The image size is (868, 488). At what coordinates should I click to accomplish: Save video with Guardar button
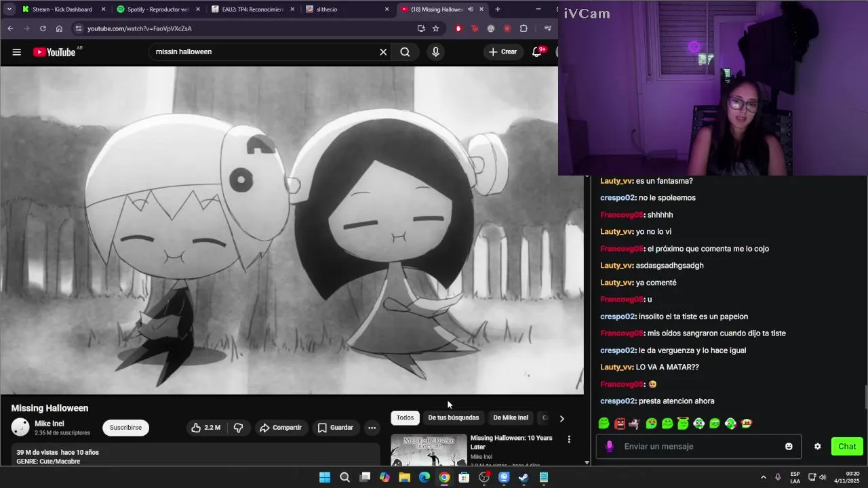point(336,428)
